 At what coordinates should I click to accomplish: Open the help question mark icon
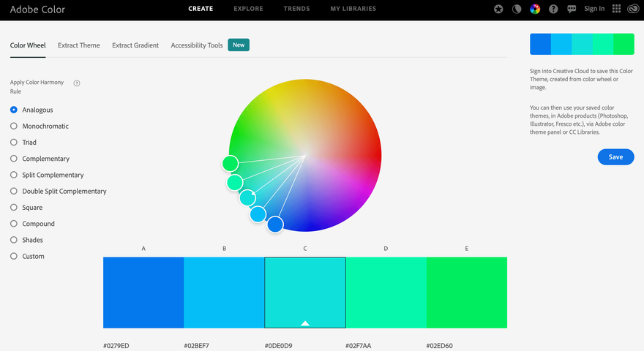553,9
